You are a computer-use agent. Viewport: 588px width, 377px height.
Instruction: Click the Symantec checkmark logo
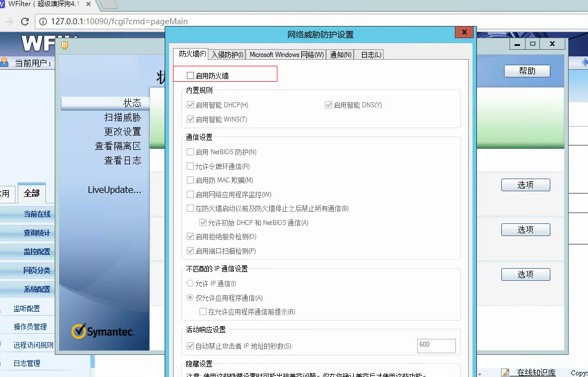pos(79,331)
